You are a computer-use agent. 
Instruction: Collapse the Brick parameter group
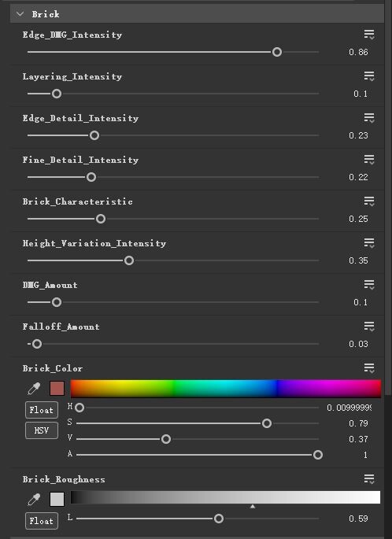[x=20, y=14]
